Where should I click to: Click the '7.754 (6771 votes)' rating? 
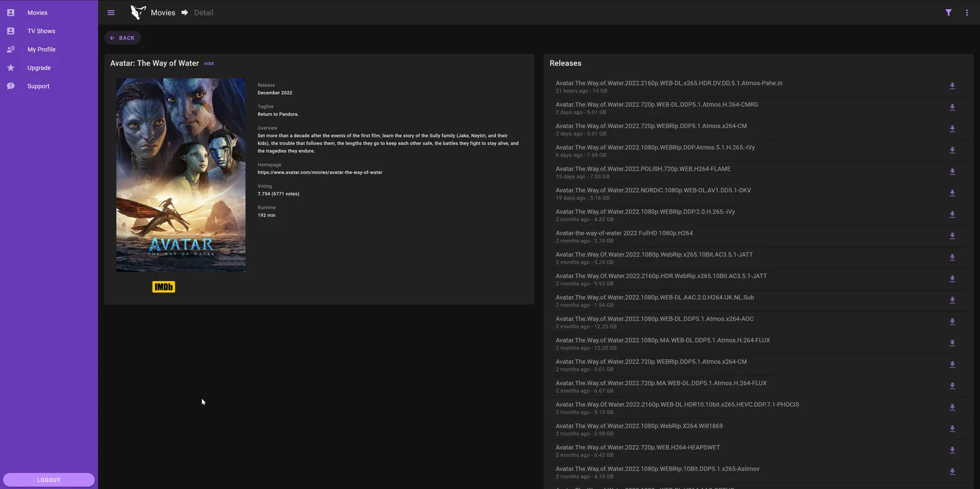pos(279,194)
